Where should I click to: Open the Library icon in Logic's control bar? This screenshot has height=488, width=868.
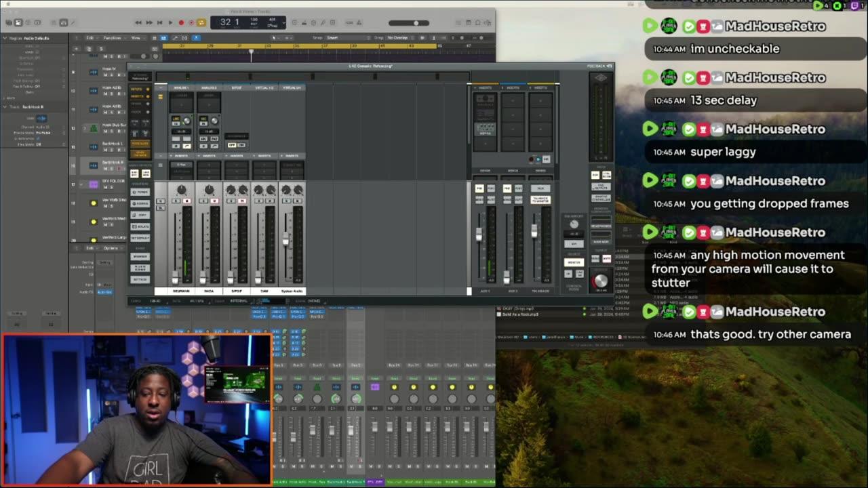9,22
